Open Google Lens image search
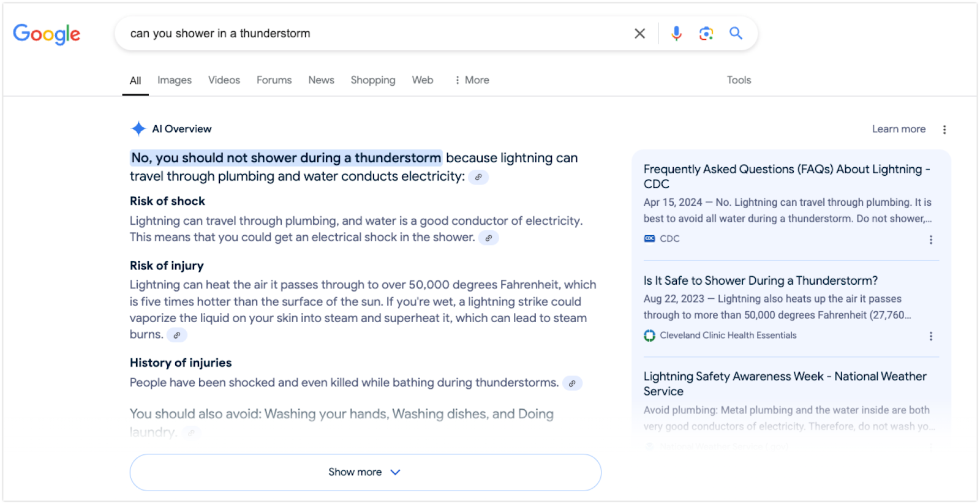The width and height of the screenshot is (980, 504). (706, 34)
